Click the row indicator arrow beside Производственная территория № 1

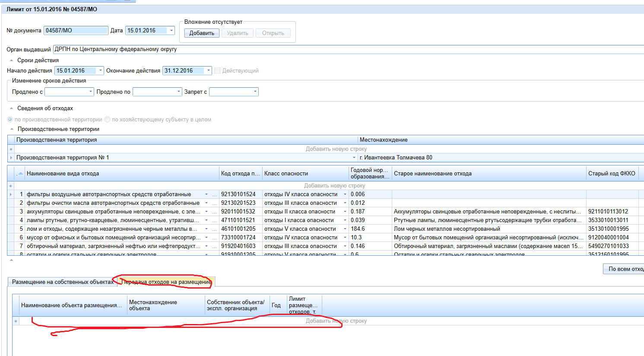point(11,158)
